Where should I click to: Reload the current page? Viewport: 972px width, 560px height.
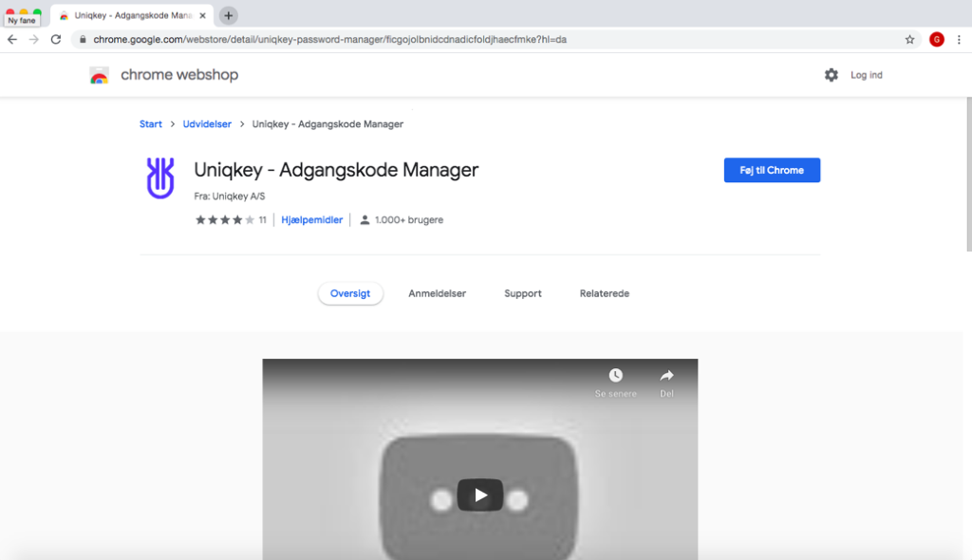coord(56,40)
